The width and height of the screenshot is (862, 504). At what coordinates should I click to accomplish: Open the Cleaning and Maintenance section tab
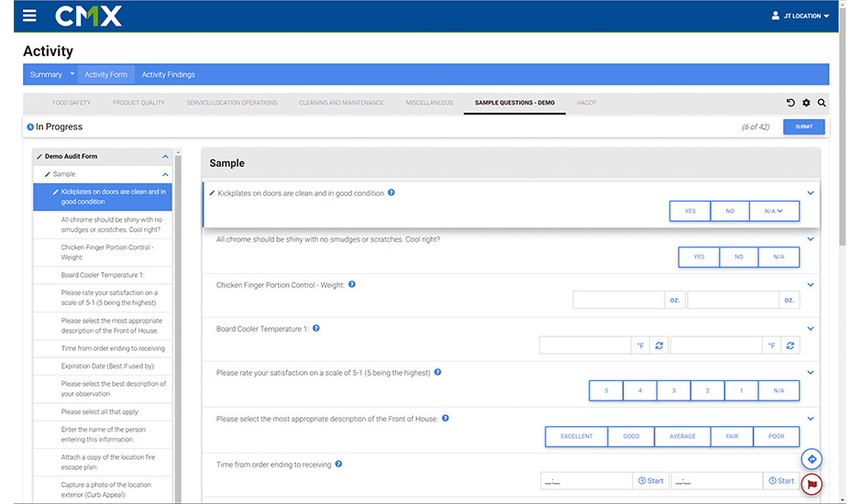point(341,103)
